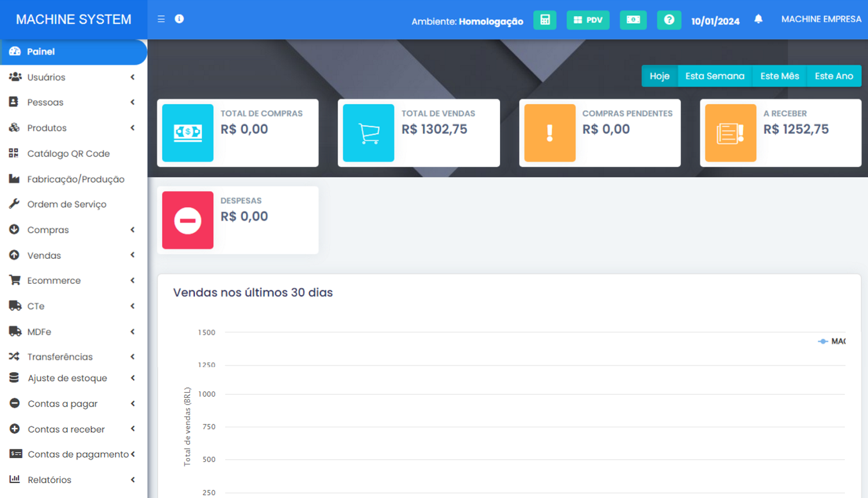Image resolution: width=868 pixels, height=498 pixels.
Task: Click the Total de Compras money icon
Action: click(187, 133)
